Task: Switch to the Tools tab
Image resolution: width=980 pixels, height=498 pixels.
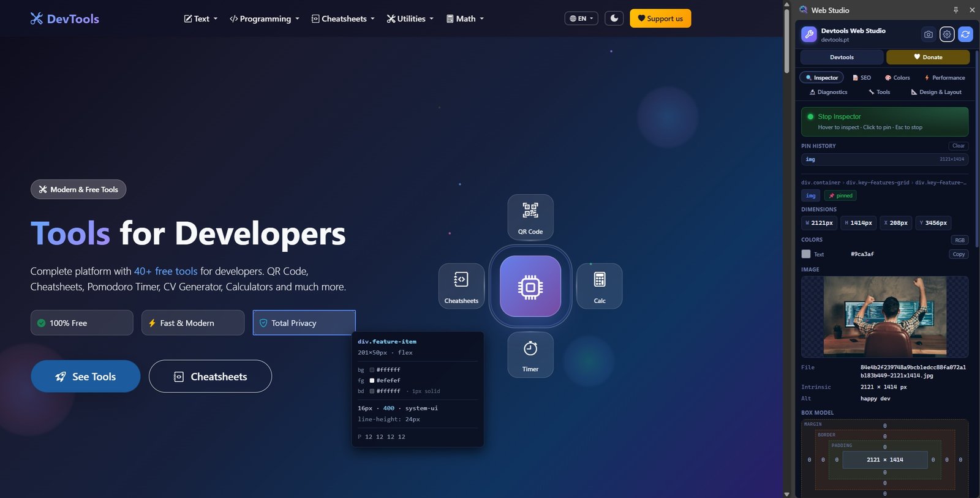Action: [x=879, y=92]
